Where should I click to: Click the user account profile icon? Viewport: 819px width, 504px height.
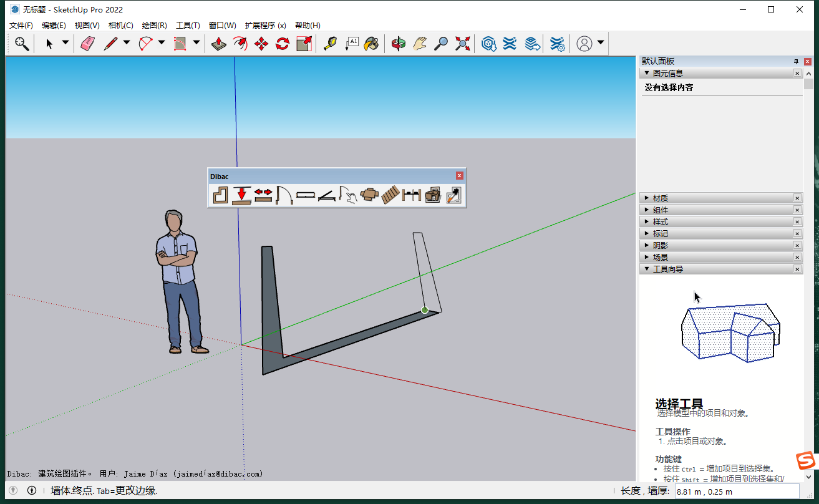point(584,43)
